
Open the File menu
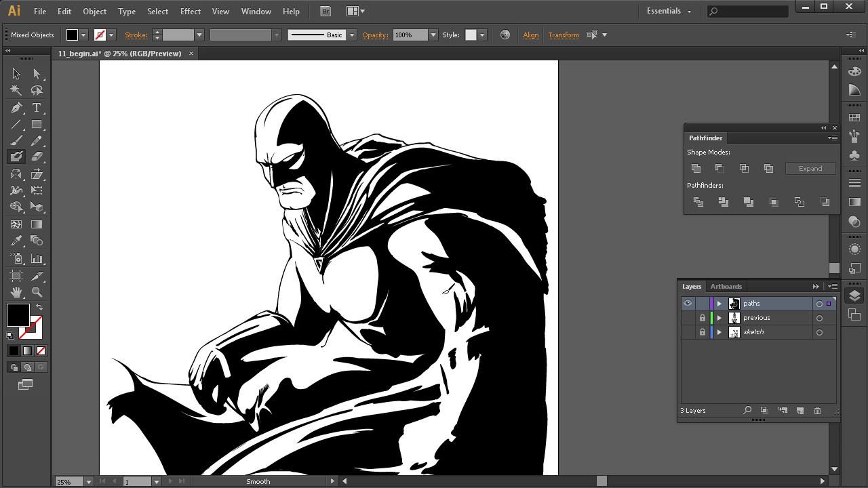tap(40, 11)
